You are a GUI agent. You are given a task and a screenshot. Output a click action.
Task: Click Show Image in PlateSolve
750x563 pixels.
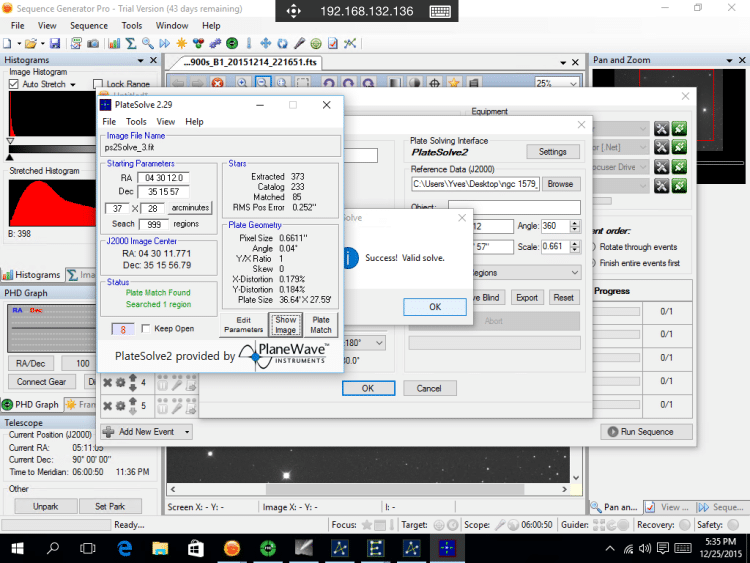coord(285,325)
